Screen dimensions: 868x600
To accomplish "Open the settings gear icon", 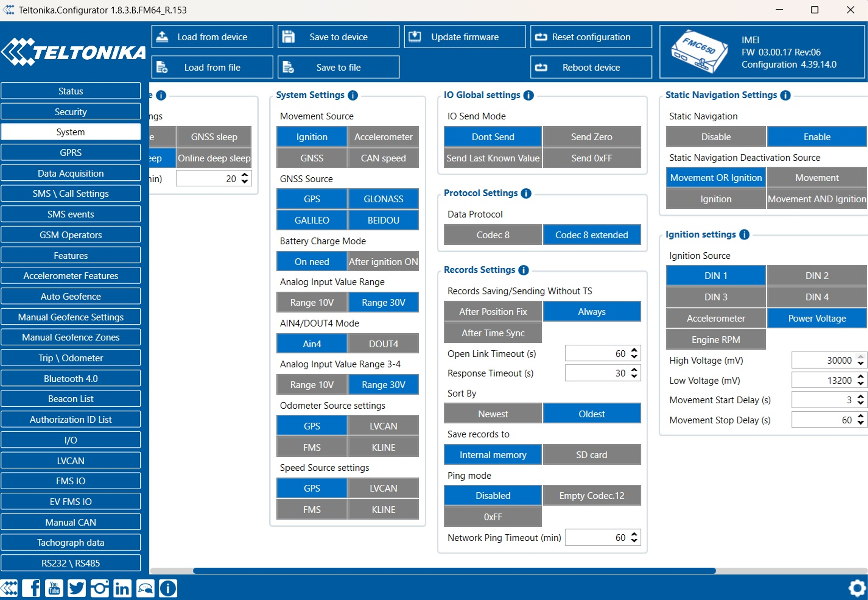I will click(857, 588).
